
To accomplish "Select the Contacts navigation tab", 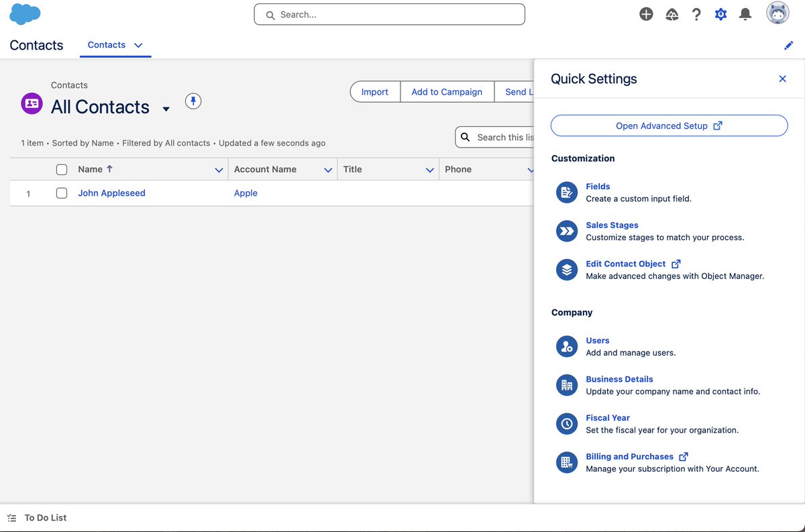I will point(107,45).
